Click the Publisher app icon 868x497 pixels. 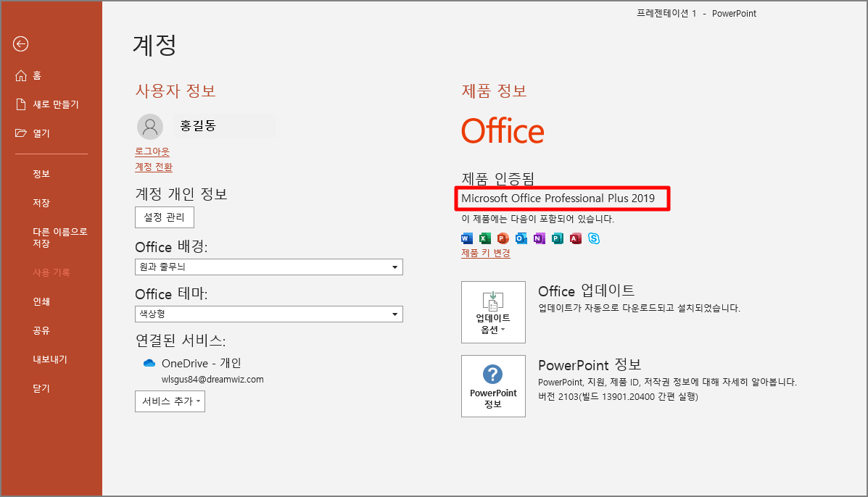(558, 238)
